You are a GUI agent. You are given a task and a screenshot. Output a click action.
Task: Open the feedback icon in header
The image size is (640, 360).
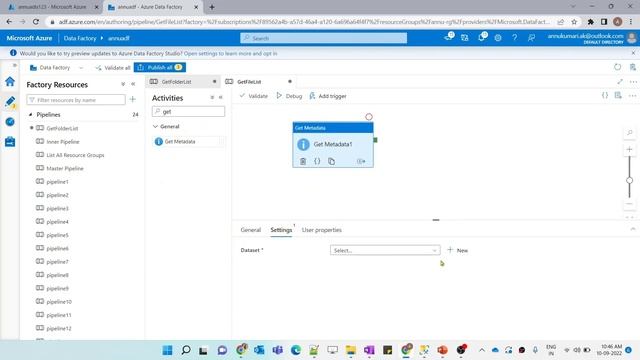pos(531,38)
